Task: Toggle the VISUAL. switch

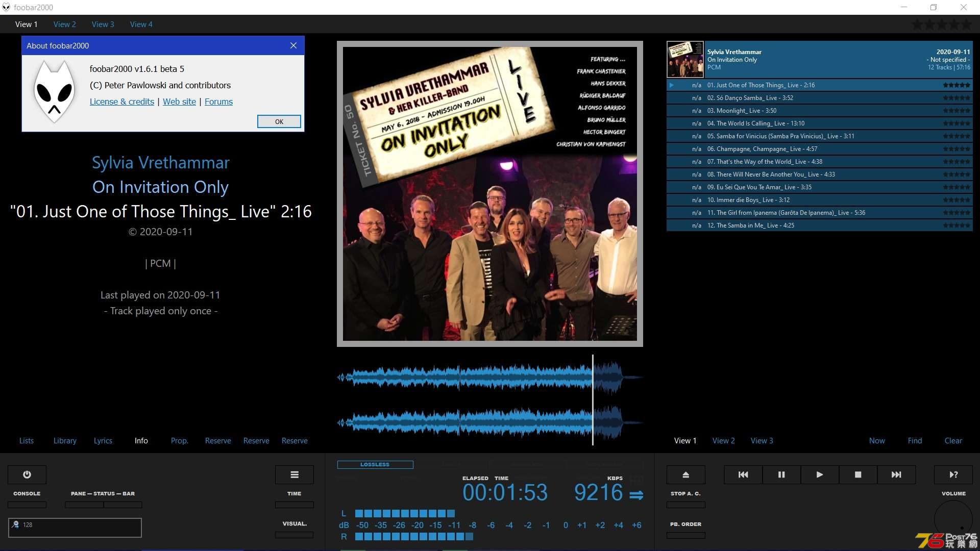Action: 295,535
